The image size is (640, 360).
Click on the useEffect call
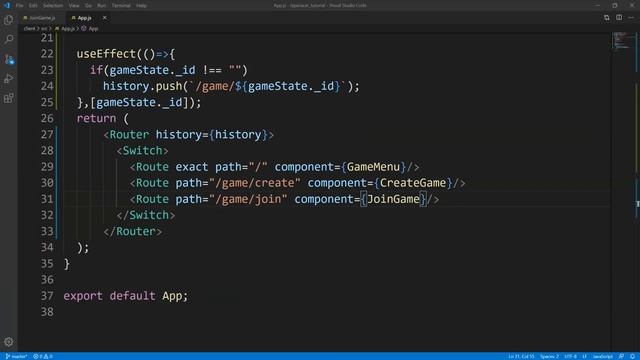point(106,54)
